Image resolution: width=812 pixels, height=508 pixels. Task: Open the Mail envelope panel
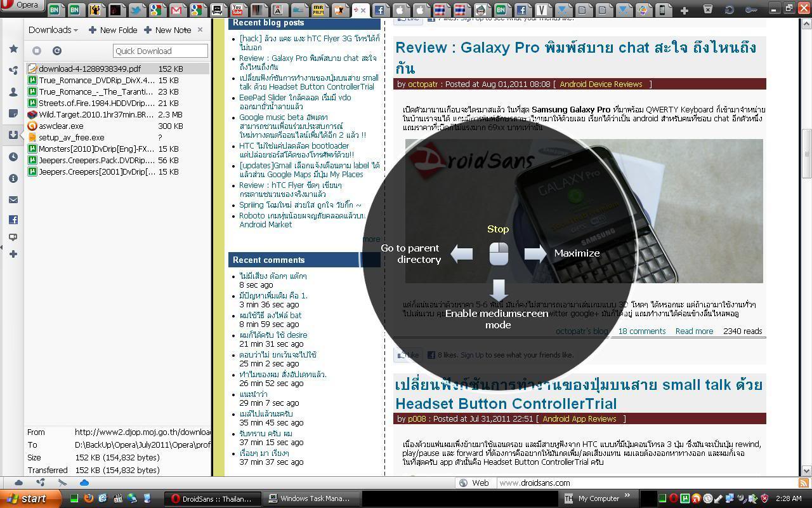tap(13, 199)
